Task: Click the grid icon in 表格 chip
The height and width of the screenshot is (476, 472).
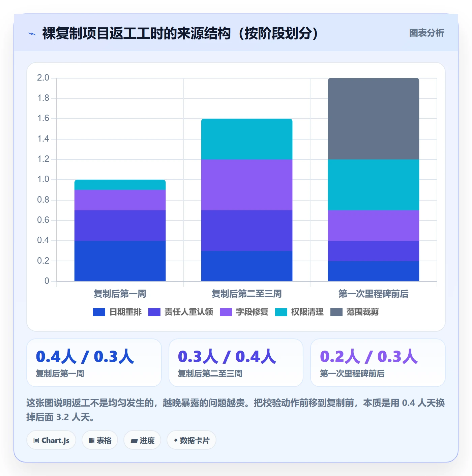Action: (91, 441)
